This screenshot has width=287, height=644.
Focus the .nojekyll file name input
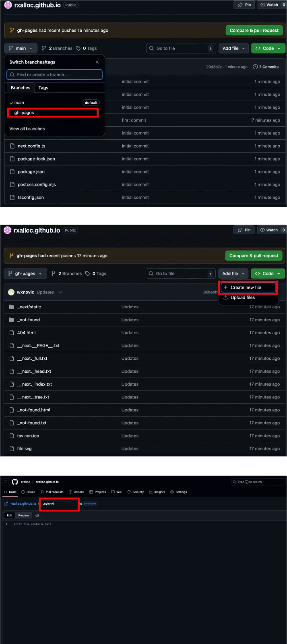point(59,504)
